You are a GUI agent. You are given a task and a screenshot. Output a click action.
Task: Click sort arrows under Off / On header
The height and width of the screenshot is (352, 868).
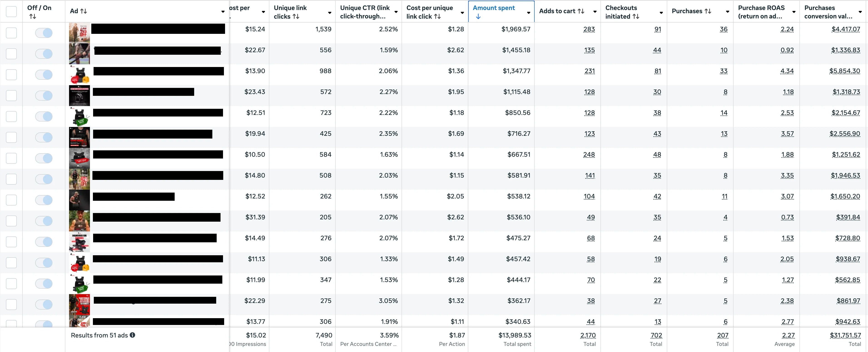click(33, 17)
